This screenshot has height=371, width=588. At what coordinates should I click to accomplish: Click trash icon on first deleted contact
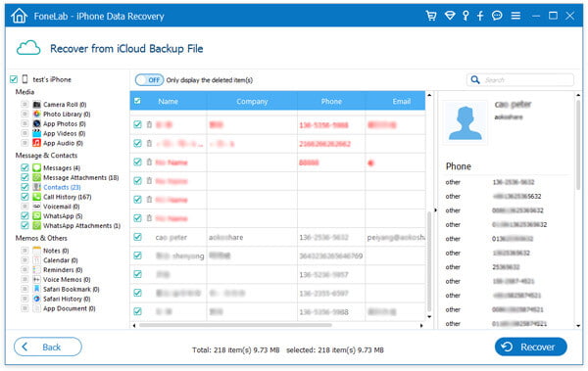pyautogui.click(x=149, y=124)
